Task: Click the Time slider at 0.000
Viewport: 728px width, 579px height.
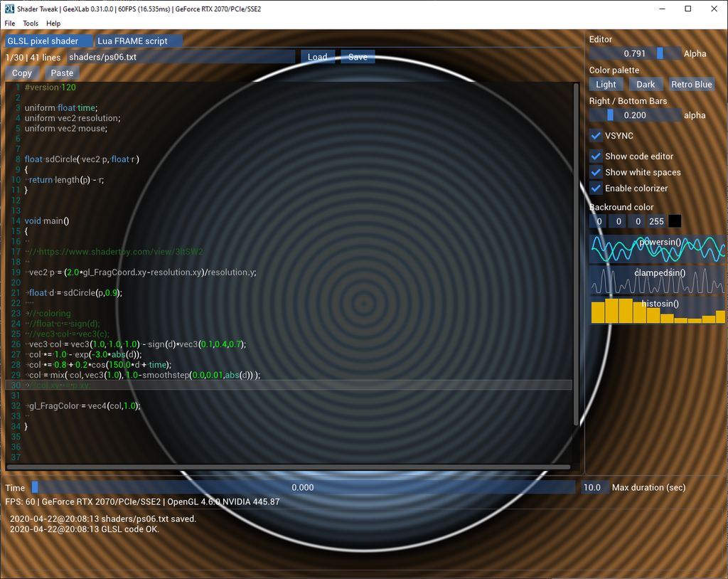Action: pyautogui.click(x=303, y=487)
